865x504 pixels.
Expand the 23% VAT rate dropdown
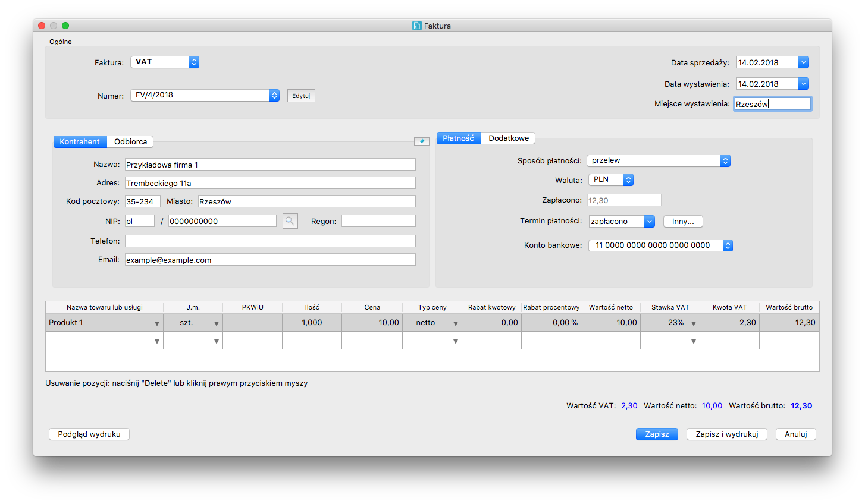click(694, 323)
